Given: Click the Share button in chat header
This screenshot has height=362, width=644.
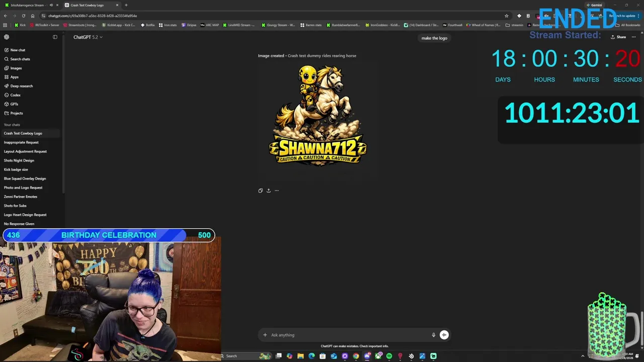Looking at the screenshot, I should (618, 37).
